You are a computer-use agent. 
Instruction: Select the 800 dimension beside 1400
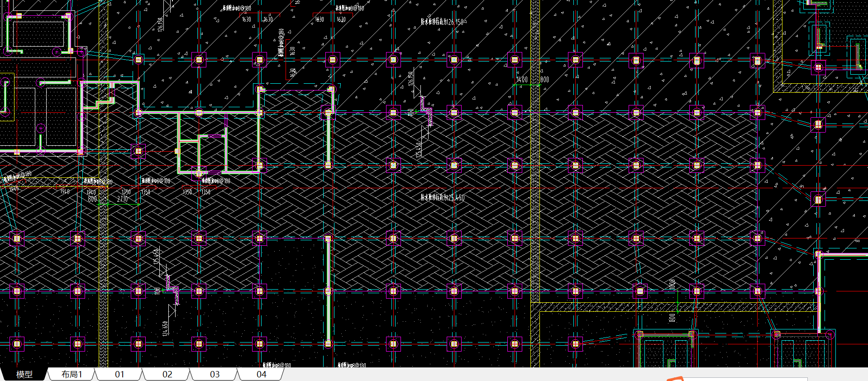pos(544,80)
